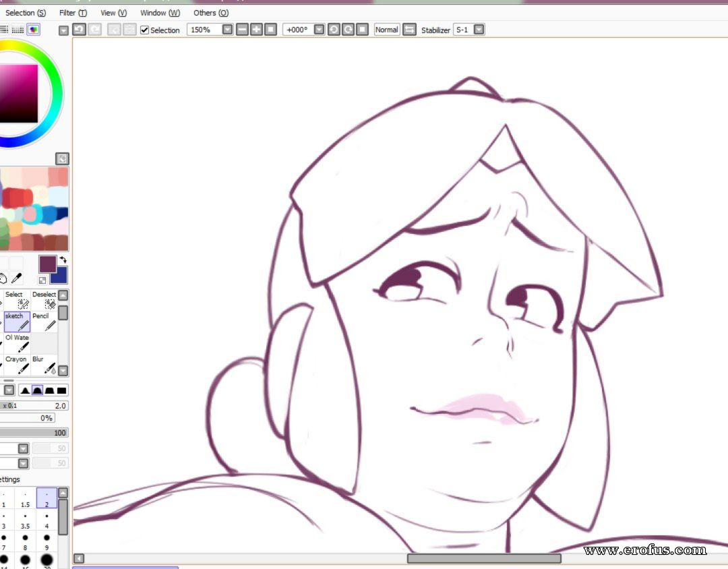
Task: Click the Undo arrow button
Action: 79,30
